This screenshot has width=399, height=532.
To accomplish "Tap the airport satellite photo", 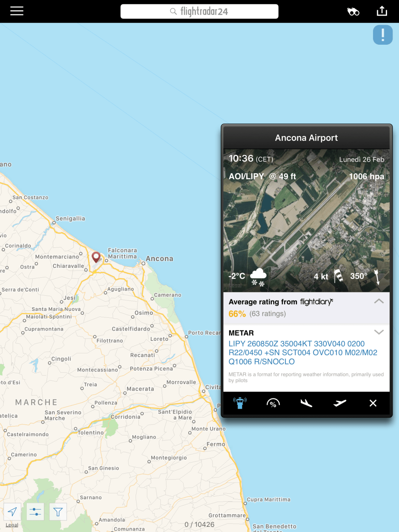I will 306,221.
